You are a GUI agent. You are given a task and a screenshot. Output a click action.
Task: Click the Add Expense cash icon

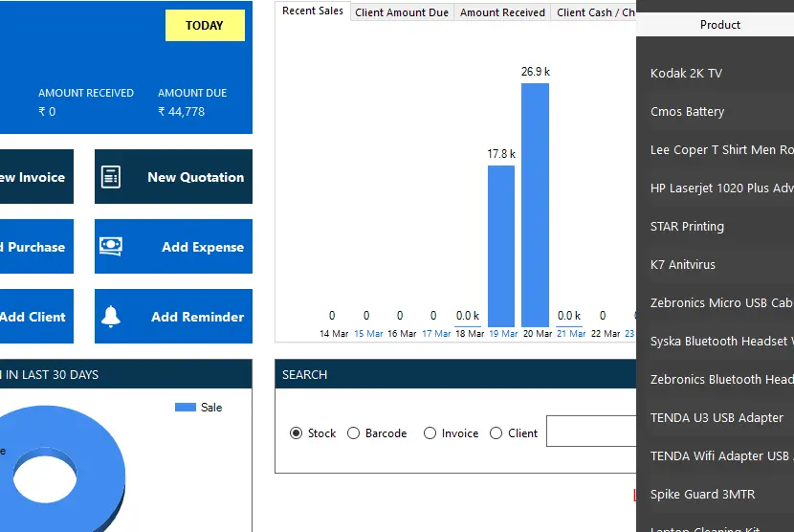pos(111,247)
